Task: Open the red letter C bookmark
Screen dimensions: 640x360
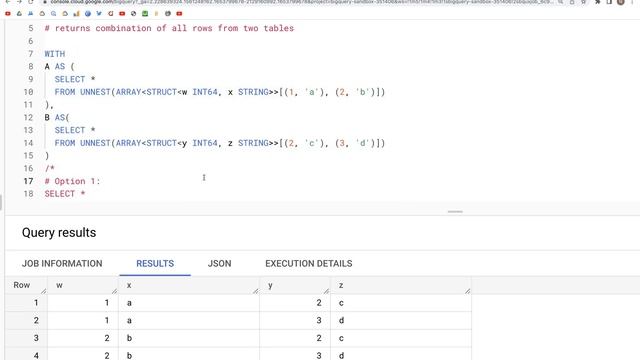Action: coord(111,13)
